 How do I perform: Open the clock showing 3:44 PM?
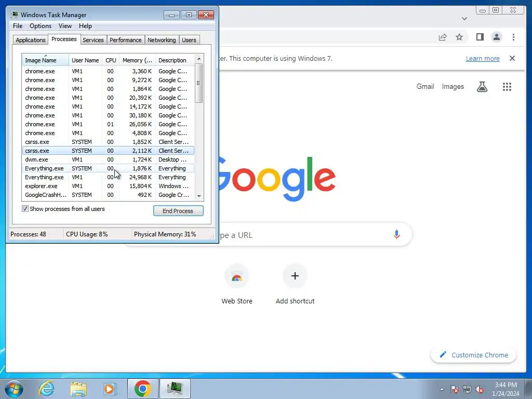506,389
